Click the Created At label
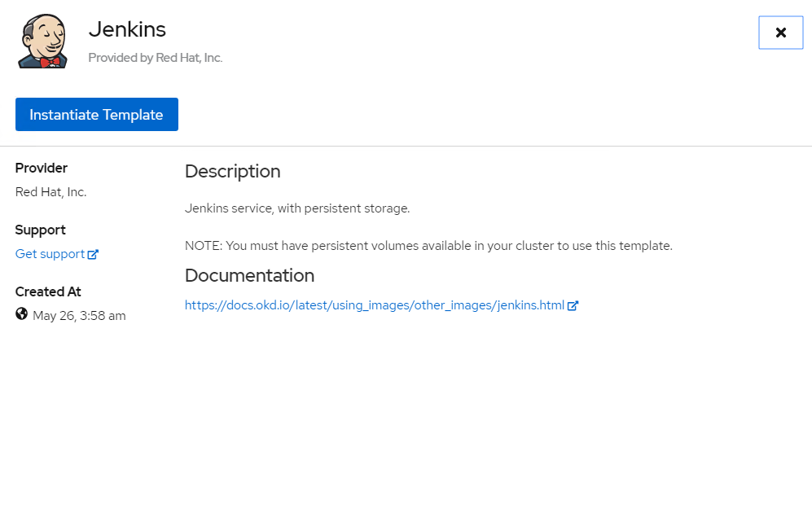Image resolution: width=812 pixels, height=517 pixels. click(48, 291)
